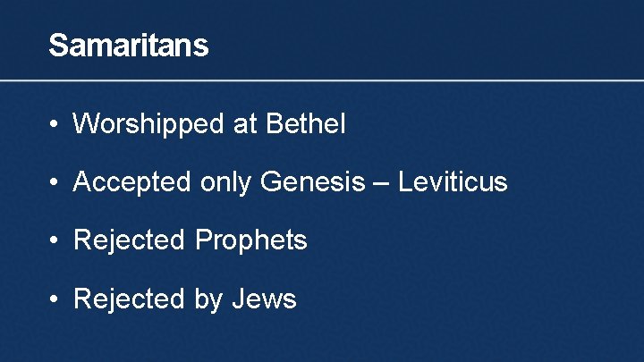Click the word Bethel
Viewport: 644px width, 362px height.
click(x=306, y=122)
